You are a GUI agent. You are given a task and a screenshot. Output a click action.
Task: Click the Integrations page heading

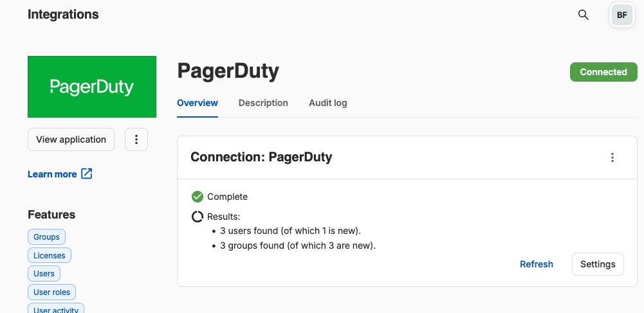point(63,14)
